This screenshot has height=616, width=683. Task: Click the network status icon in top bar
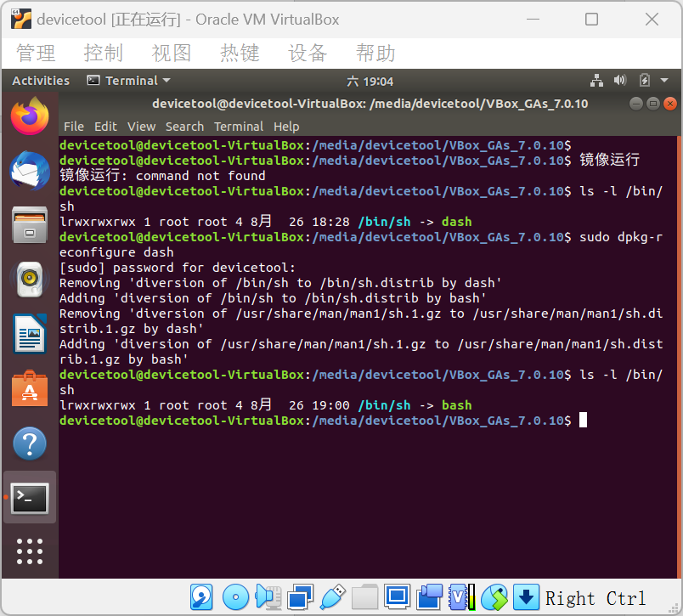tap(596, 81)
